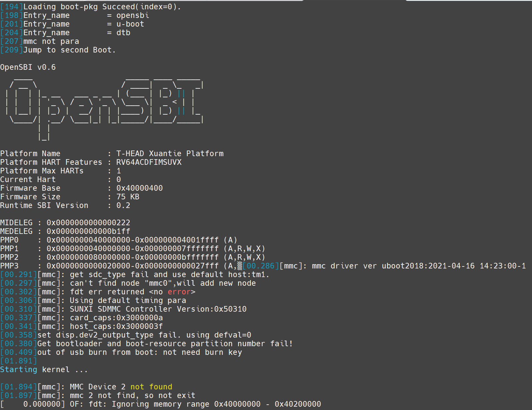
Task: Click the "75 KB" firmware size value
Action: (x=128, y=197)
